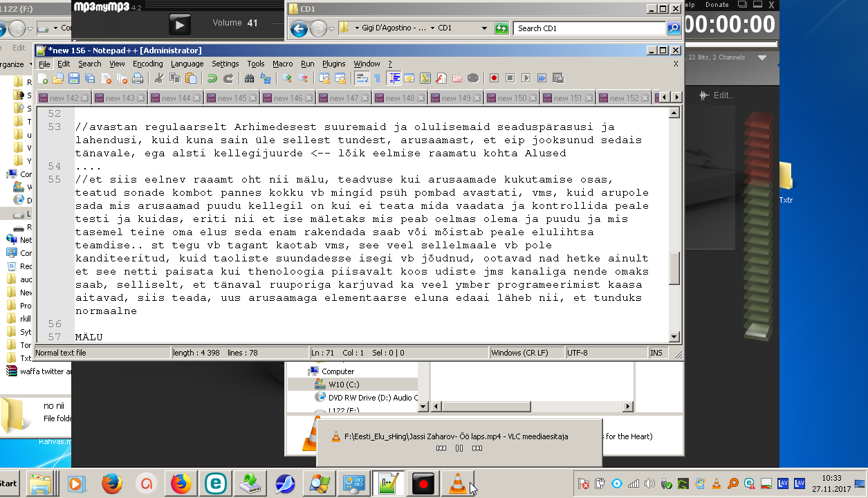The image size is (868, 498).
Task: Stop macro recording button
Action: click(510, 78)
